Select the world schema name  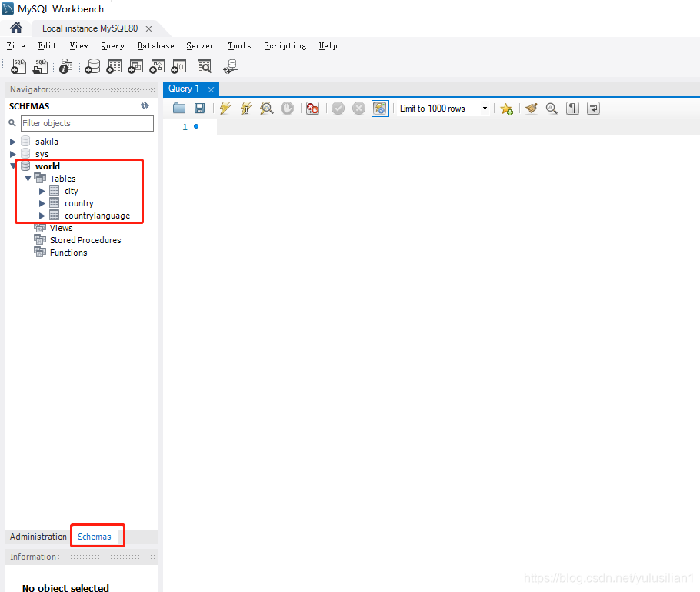(48, 166)
